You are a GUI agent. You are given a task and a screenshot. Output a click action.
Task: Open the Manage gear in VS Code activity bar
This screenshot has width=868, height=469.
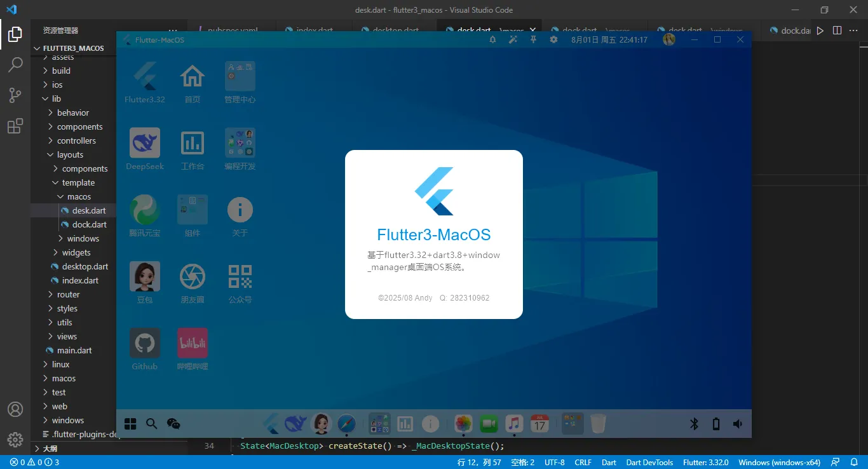15,439
